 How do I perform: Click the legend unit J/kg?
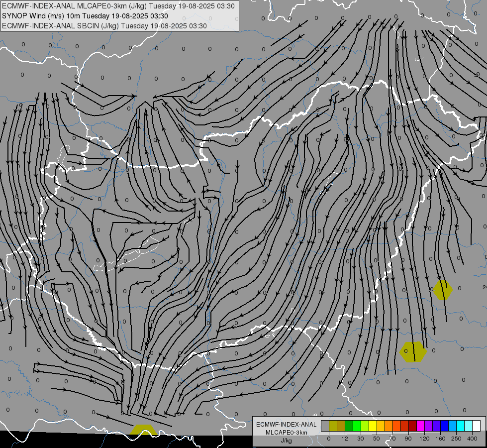(x=287, y=441)
